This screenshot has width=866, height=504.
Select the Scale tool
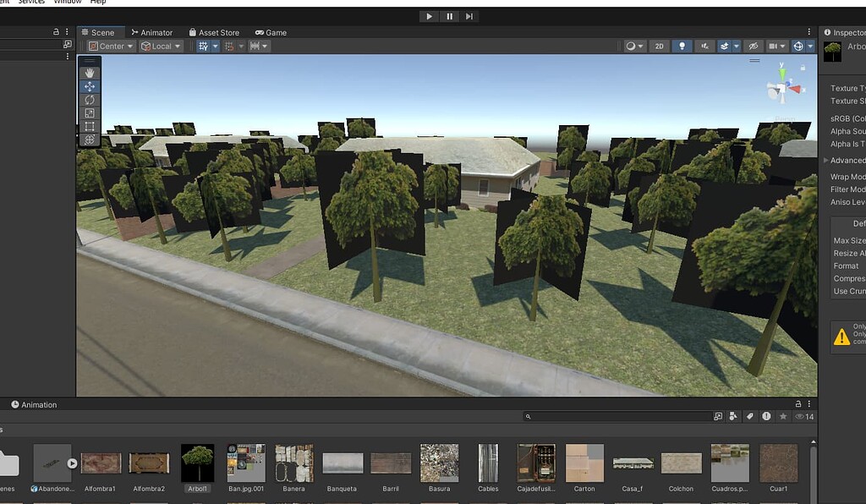point(89,112)
